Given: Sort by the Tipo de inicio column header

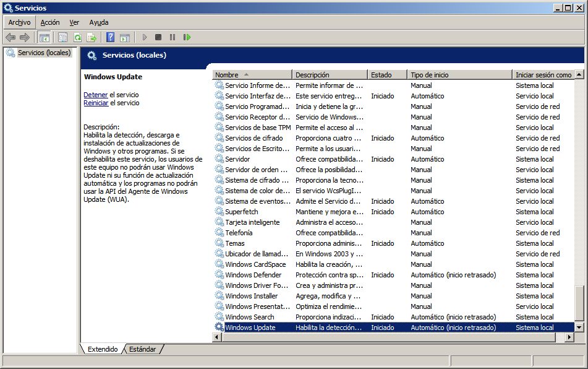Looking at the screenshot, I should click(460, 75).
